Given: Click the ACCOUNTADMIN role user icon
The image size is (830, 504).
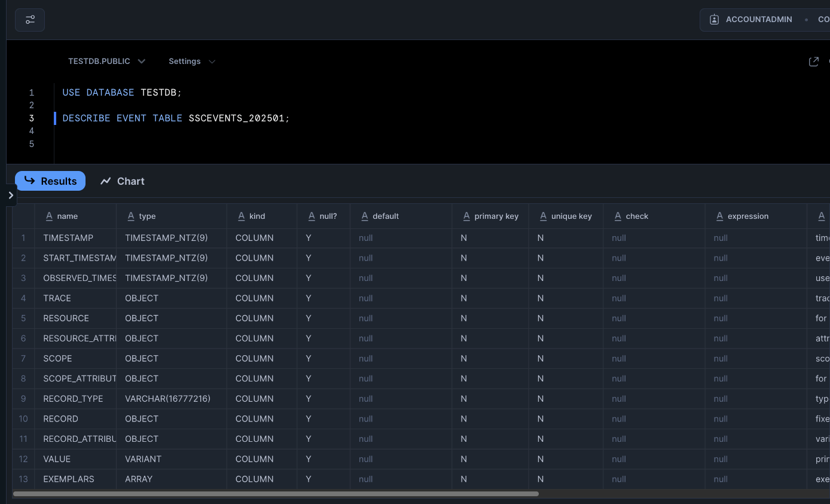Looking at the screenshot, I should [x=714, y=20].
